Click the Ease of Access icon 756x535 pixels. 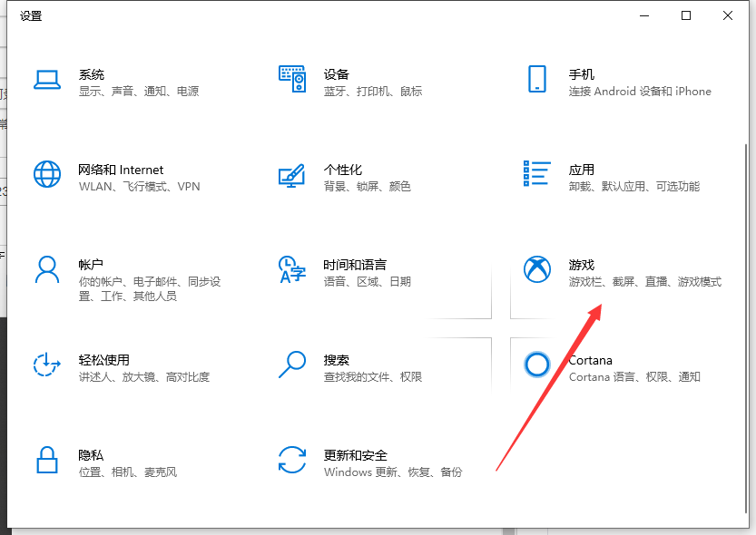pos(47,365)
